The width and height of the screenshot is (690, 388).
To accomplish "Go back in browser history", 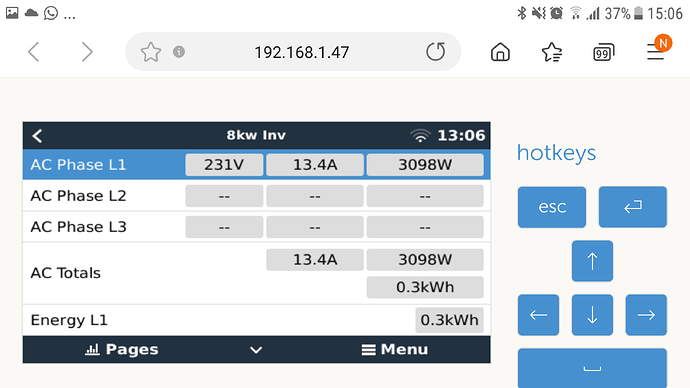I will point(34,52).
